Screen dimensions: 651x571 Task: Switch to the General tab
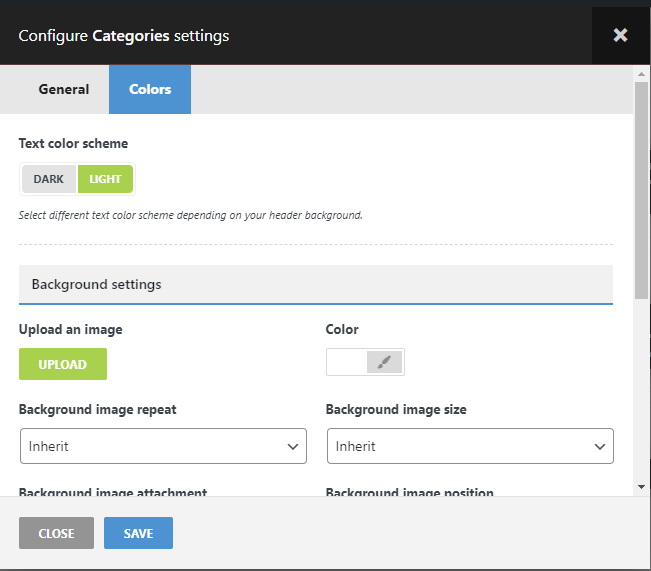(x=64, y=89)
